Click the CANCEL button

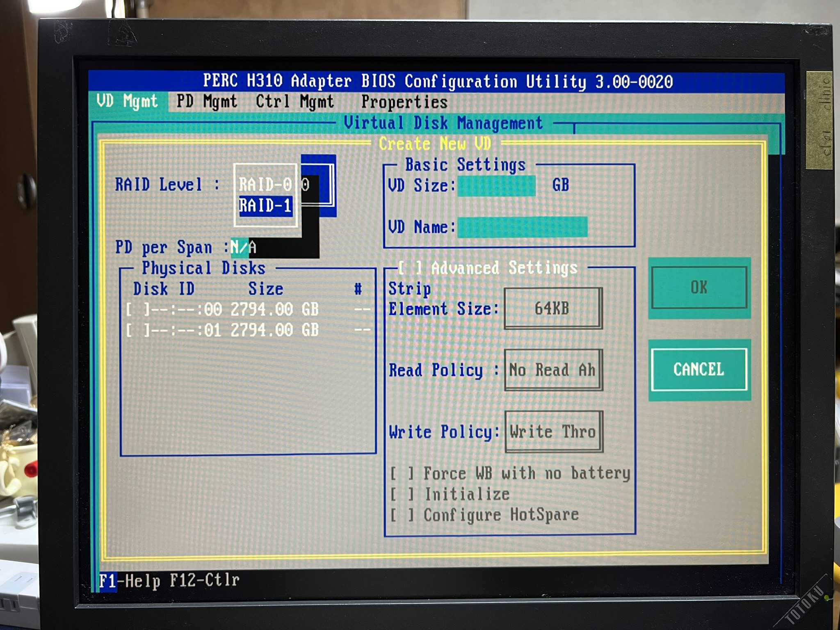tap(699, 369)
